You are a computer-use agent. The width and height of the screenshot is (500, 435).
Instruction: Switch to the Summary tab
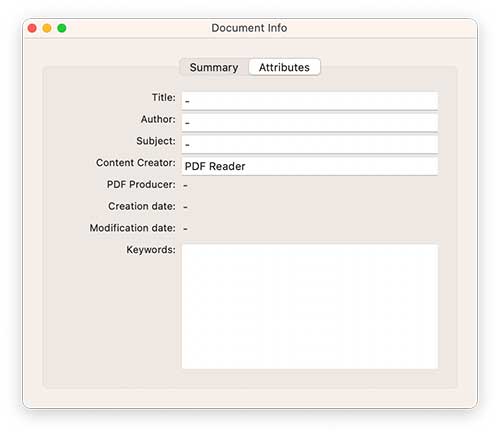coord(214,67)
